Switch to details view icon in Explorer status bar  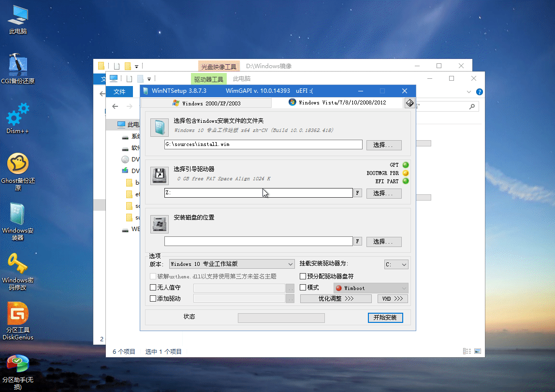(467, 351)
